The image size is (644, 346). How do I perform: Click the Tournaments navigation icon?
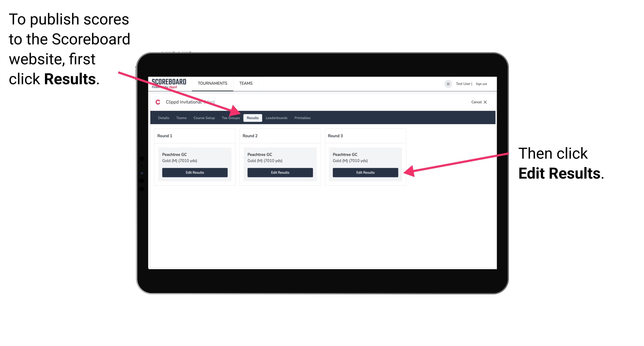click(x=212, y=84)
